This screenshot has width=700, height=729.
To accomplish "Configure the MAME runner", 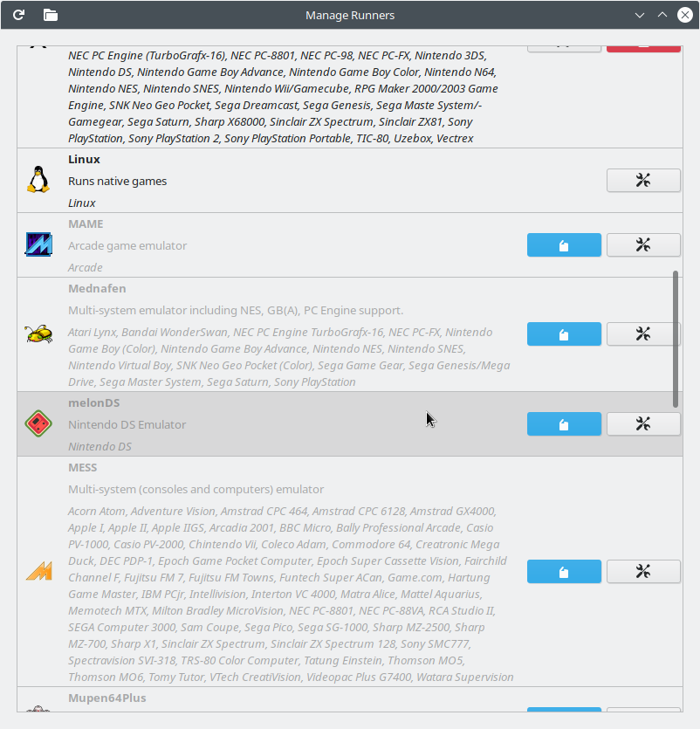I will coord(643,245).
